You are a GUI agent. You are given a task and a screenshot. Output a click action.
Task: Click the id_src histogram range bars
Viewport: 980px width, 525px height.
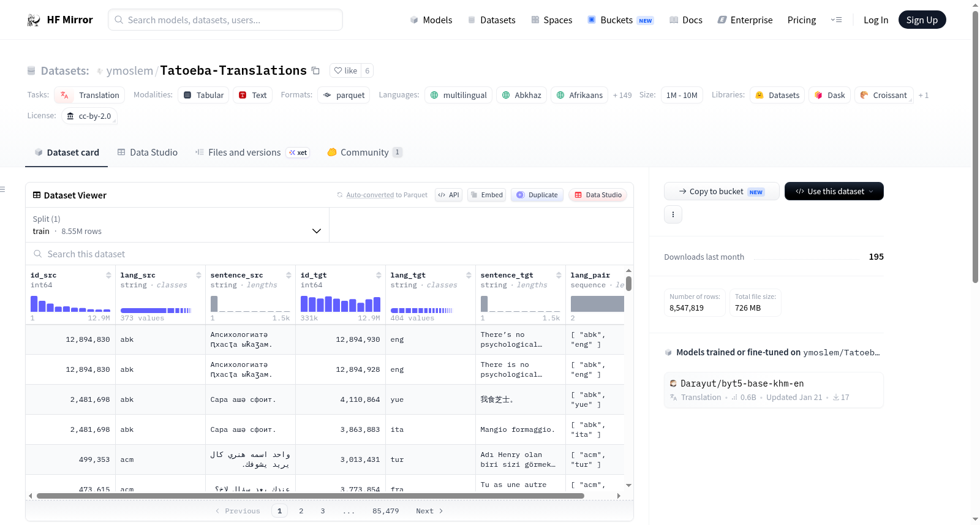pyautogui.click(x=70, y=304)
